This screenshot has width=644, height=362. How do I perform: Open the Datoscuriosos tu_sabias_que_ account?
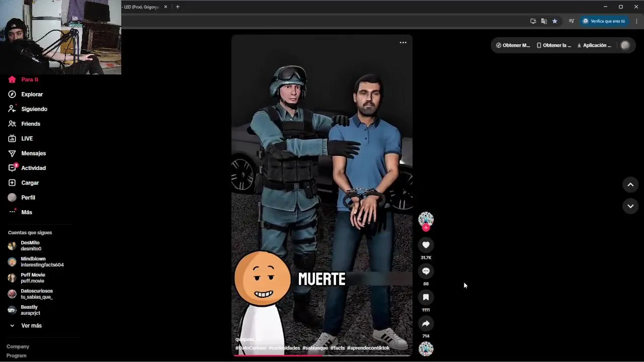coord(30,294)
